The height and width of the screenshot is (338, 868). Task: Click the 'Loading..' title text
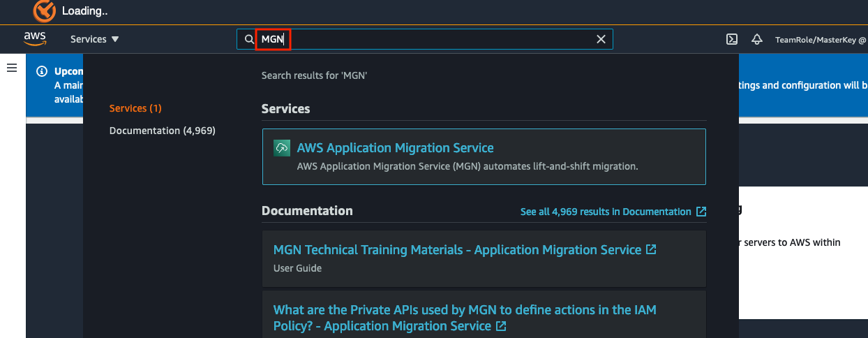(x=84, y=11)
